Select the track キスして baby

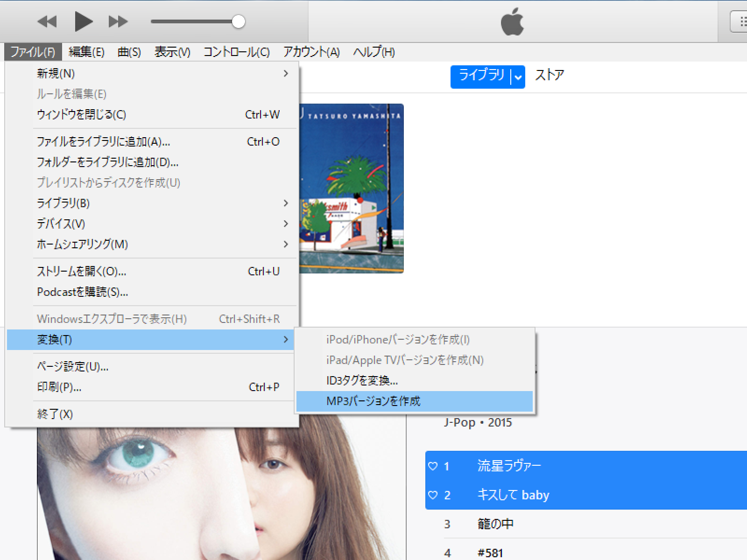586,495
